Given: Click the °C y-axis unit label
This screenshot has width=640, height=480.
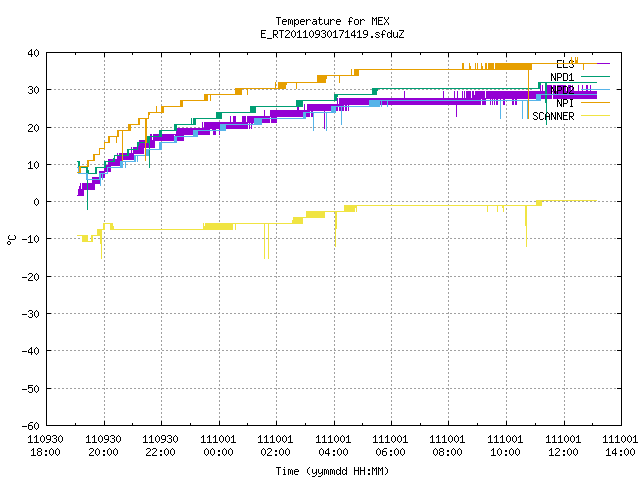Looking at the screenshot, I should tap(11, 240).
